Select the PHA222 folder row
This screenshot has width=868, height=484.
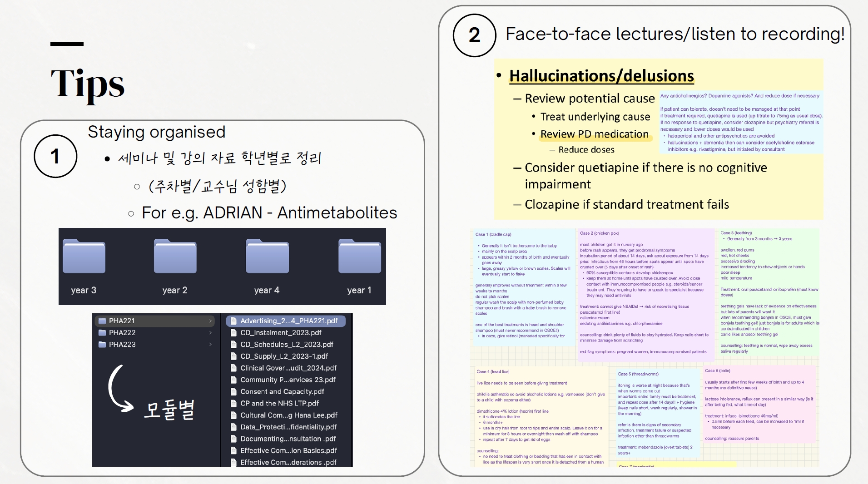pos(155,332)
